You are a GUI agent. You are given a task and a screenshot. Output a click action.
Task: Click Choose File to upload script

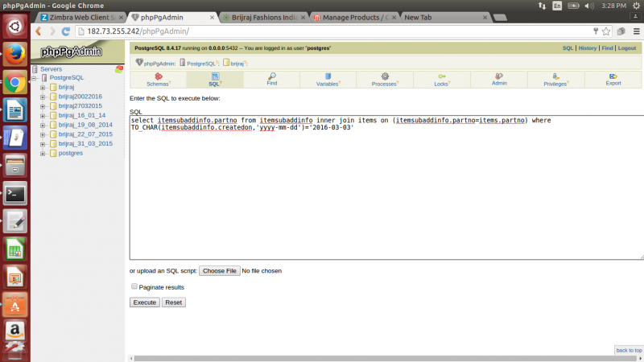(219, 271)
